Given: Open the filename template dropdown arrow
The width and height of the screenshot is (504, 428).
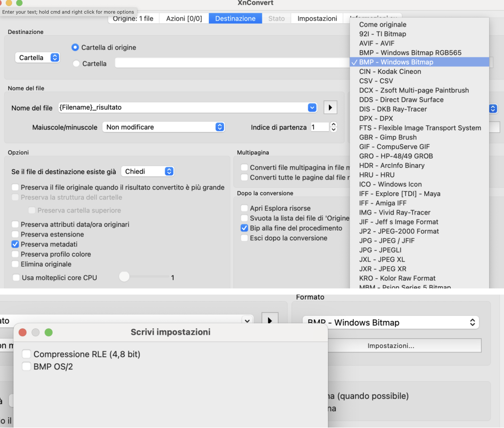Looking at the screenshot, I should pos(312,107).
